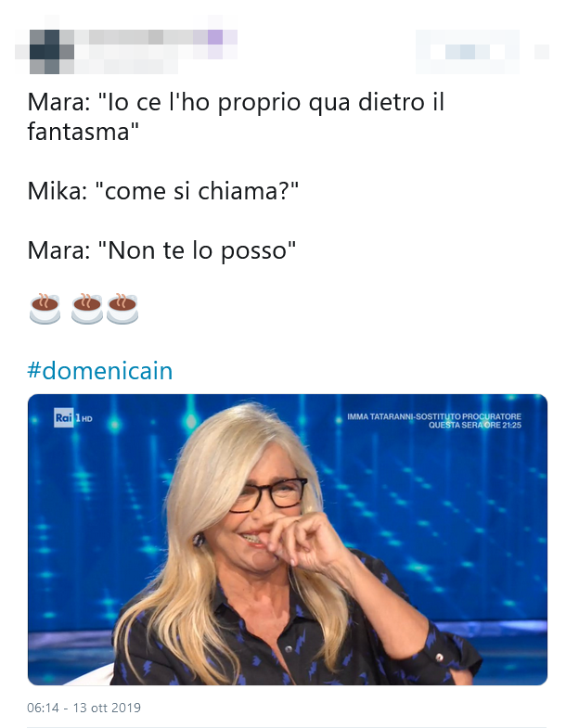
Task: Click the first coffee cup emoji
Action: pyautogui.click(x=45, y=308)
